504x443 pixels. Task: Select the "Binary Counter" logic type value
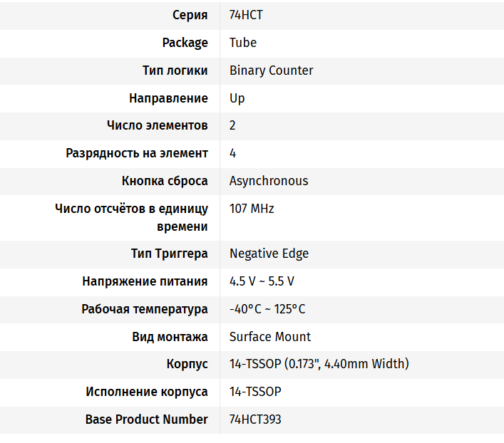pyautogui.click(x=271, y=71)
